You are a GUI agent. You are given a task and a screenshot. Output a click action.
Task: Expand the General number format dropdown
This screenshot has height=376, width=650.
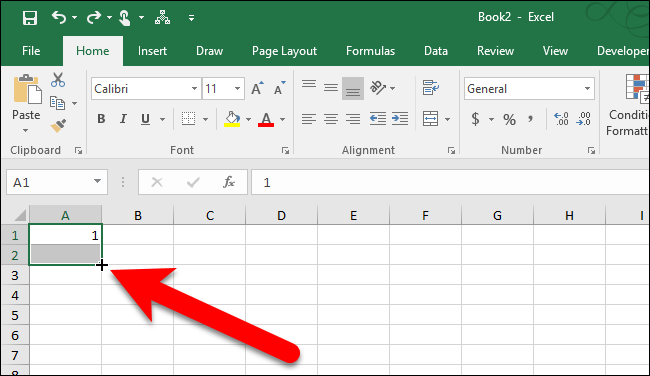[587, 89]
